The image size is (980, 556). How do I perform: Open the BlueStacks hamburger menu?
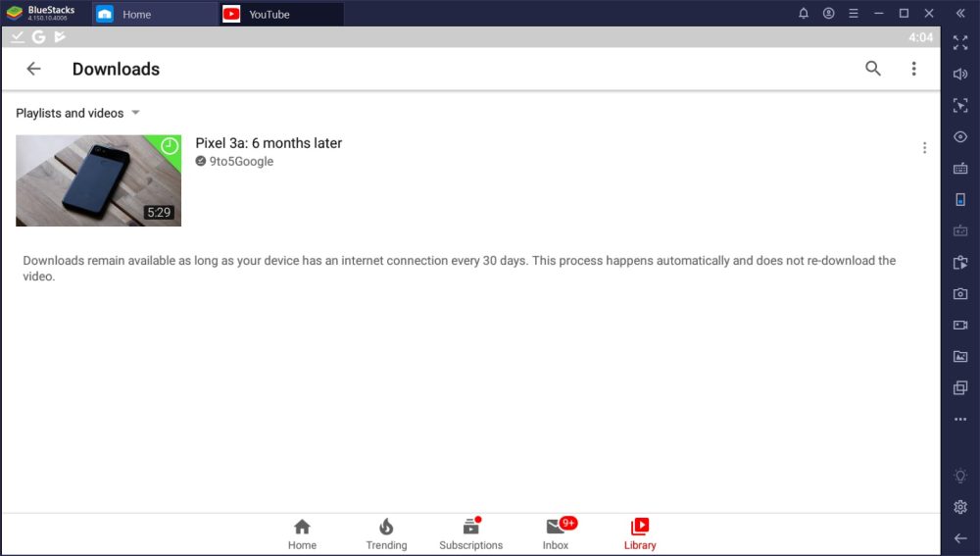854,14
